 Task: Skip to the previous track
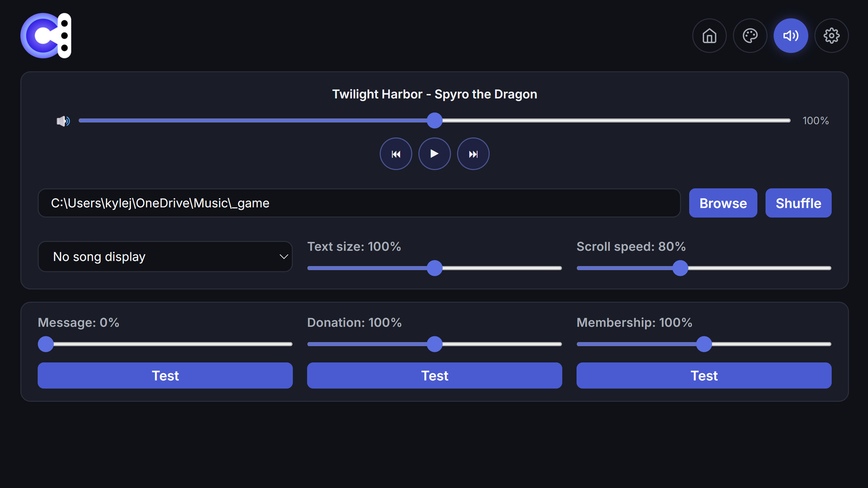396,154
